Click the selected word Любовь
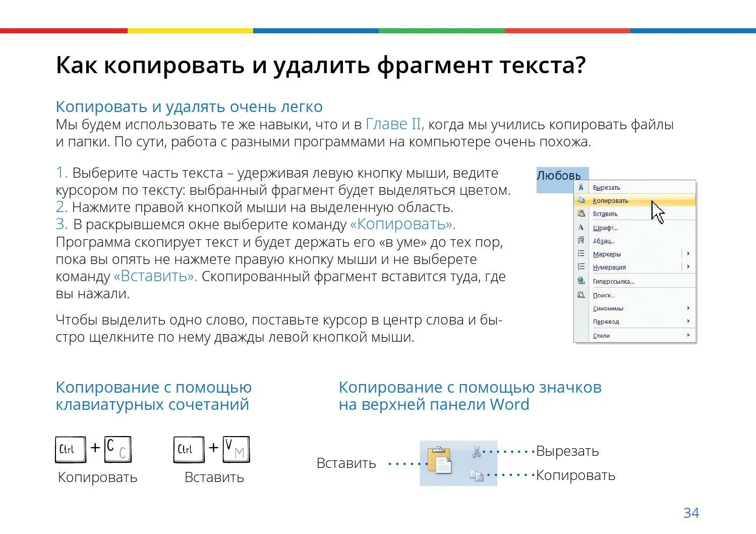Screen dimensions: 756x534 (559, 176)
